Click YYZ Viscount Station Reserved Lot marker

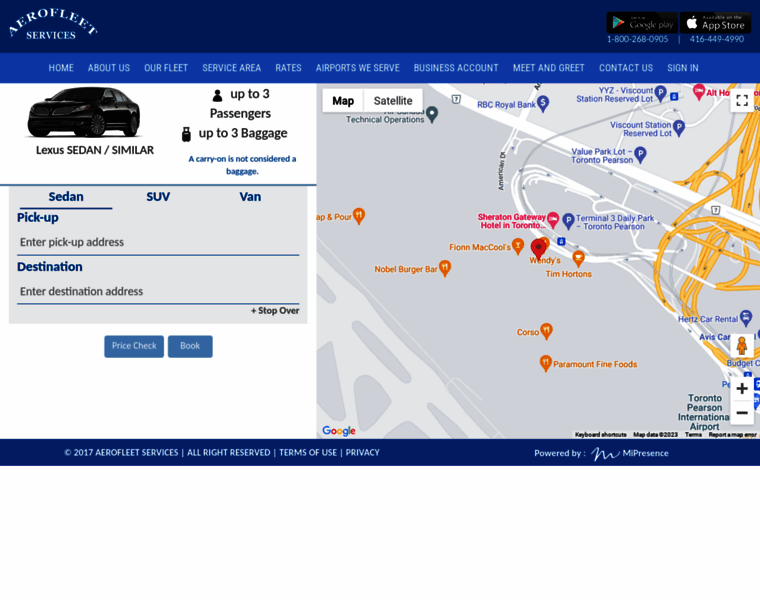[660, 93]
